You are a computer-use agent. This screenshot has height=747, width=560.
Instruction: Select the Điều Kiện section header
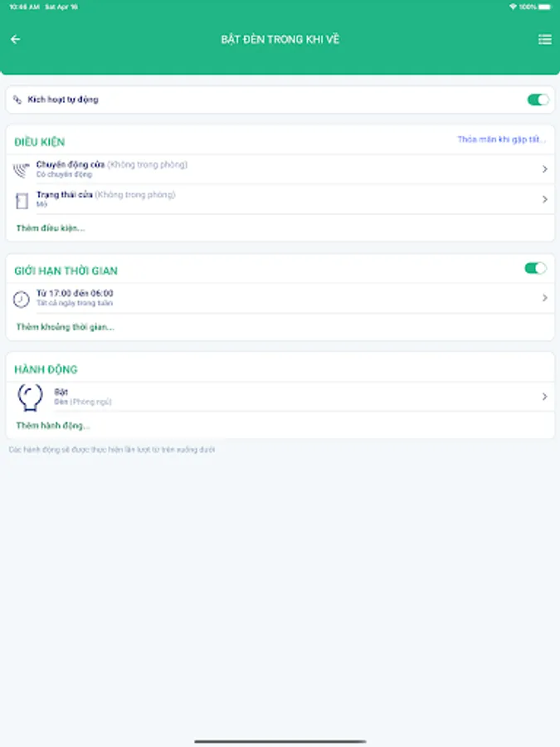39,141
